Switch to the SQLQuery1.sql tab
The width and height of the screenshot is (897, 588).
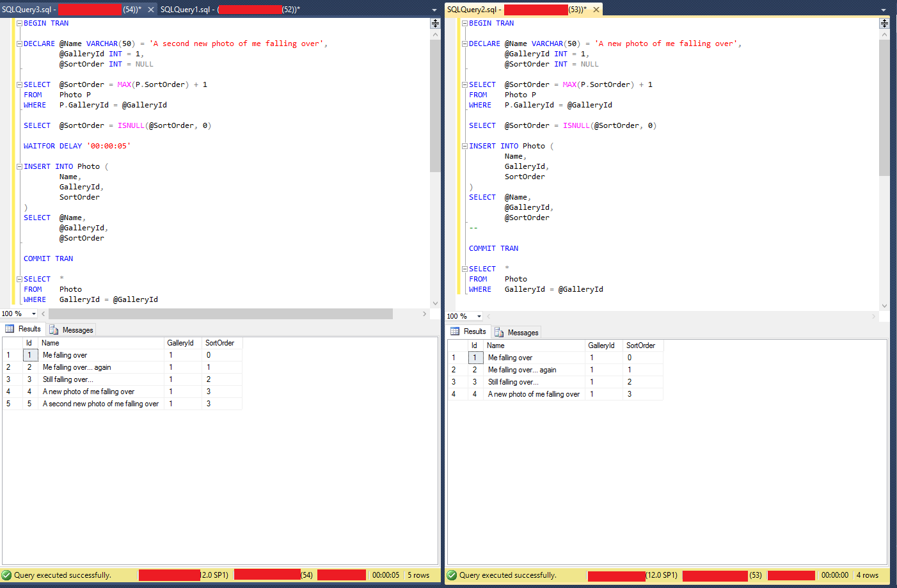(230, 10)
